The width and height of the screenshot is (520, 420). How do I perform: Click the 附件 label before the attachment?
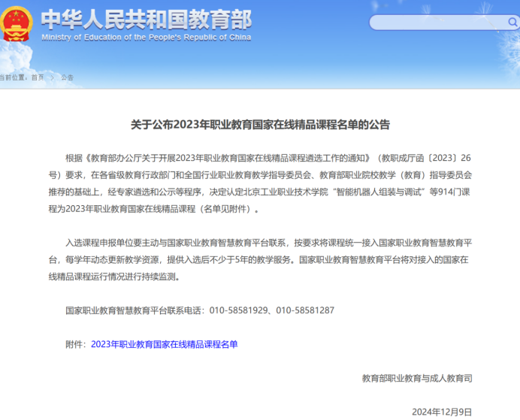point(75,344)
